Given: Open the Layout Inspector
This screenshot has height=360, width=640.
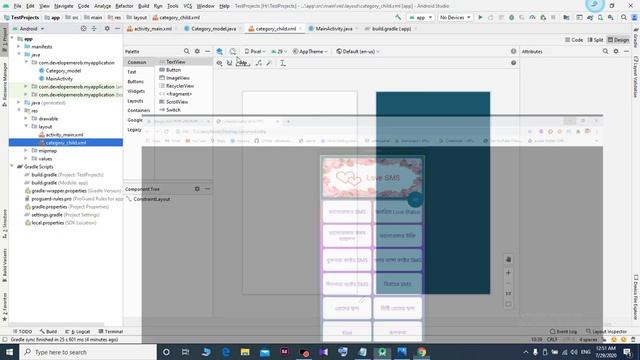Looking at the screenshot, I should click(x=607, y=331).
